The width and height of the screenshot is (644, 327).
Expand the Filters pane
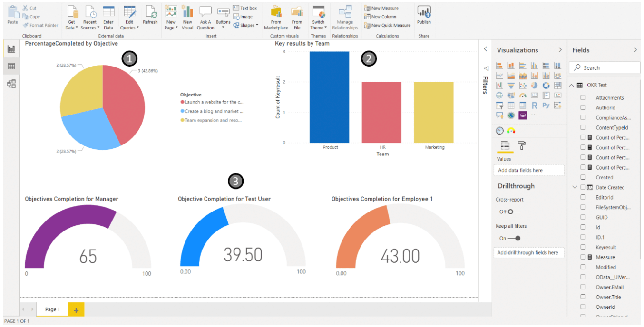click(485, 49)
